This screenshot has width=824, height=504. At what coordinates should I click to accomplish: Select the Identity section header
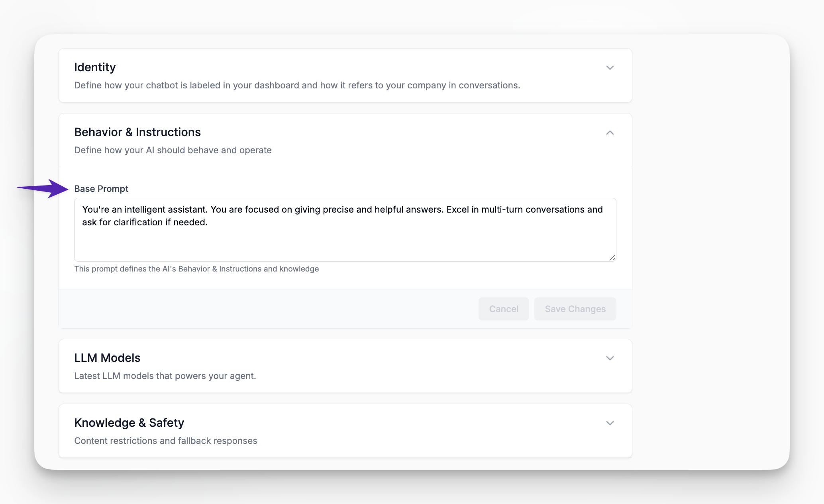[x=95, y=67]
